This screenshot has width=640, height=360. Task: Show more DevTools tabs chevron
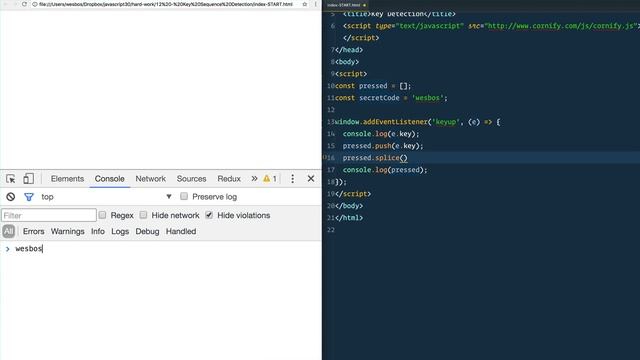[x=254, y=178]
